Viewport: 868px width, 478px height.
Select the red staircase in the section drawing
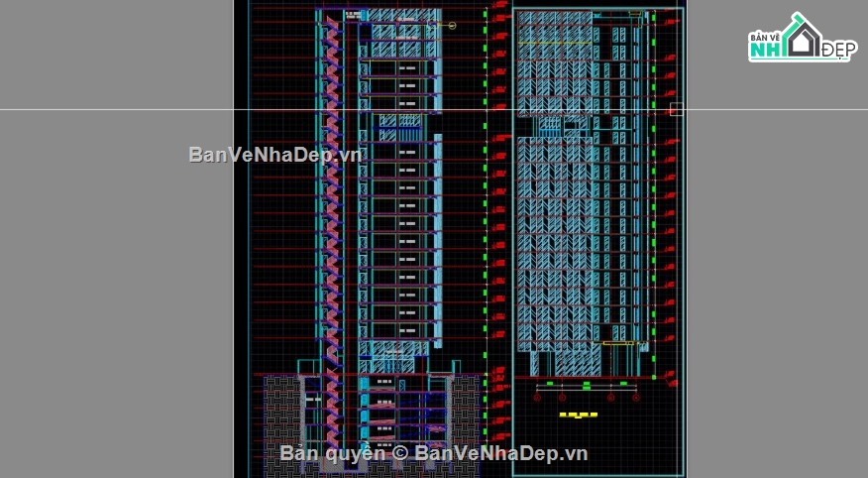click(332, 233)
